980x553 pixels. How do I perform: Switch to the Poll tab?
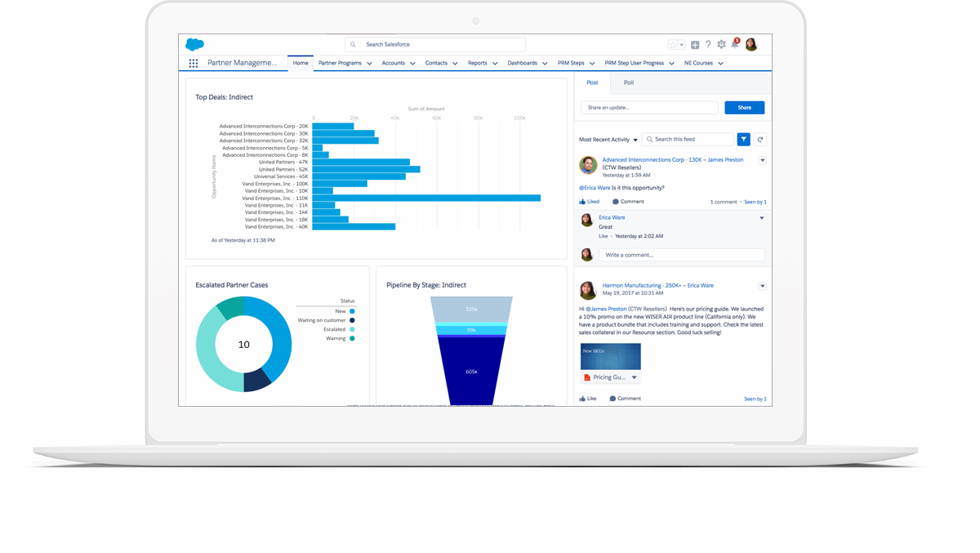point(628,83)
